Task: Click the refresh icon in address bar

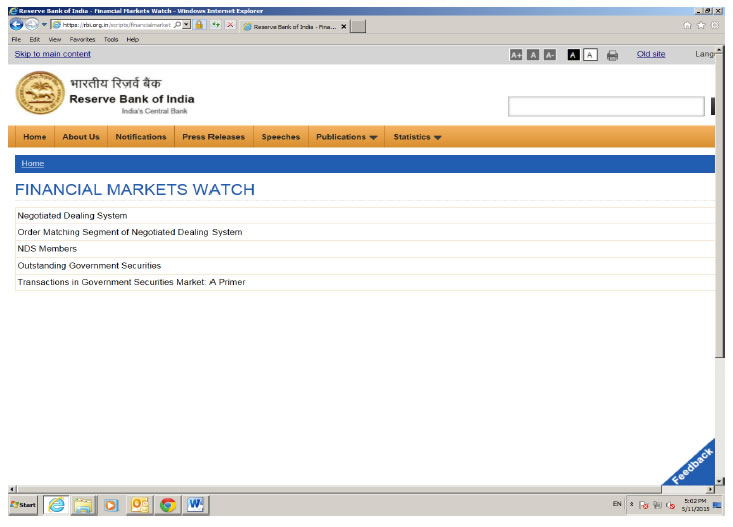Action: pyautogui.click(x=215, y=24)
